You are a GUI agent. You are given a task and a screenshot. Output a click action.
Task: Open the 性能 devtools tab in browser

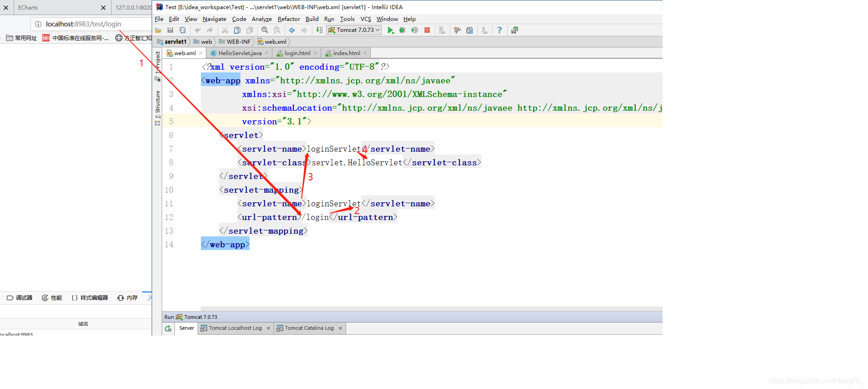[52, 298]
